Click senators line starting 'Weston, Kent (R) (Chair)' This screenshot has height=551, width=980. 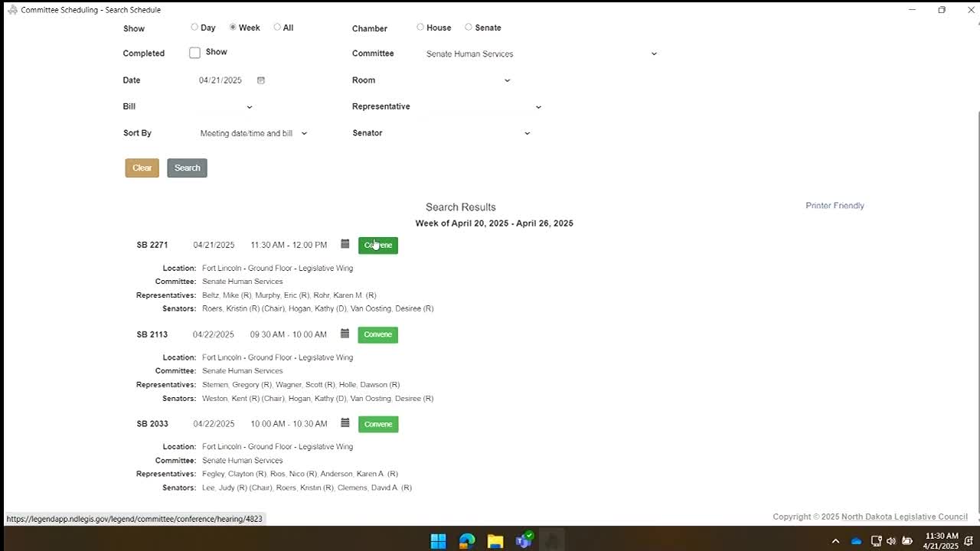click(x=318, y=399)
